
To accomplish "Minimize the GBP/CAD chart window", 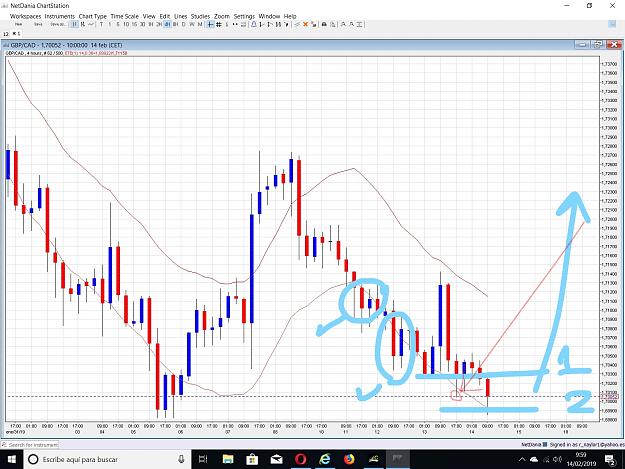I will 582,45.
